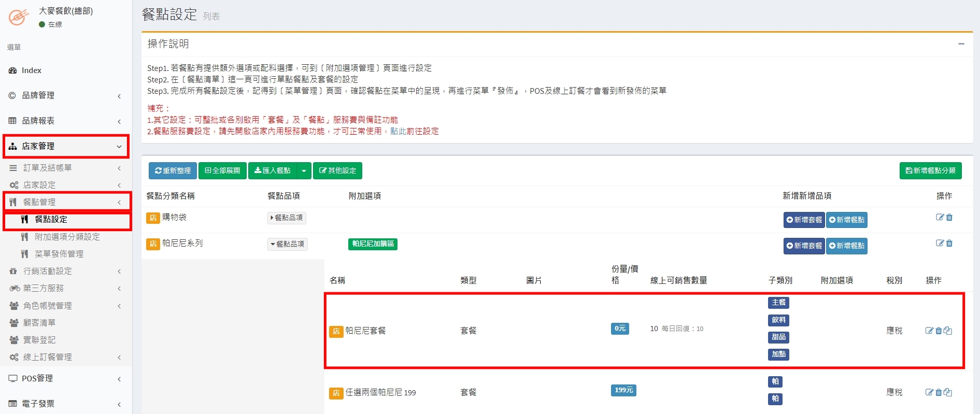Follow the 點此前往設定 link

414,131
